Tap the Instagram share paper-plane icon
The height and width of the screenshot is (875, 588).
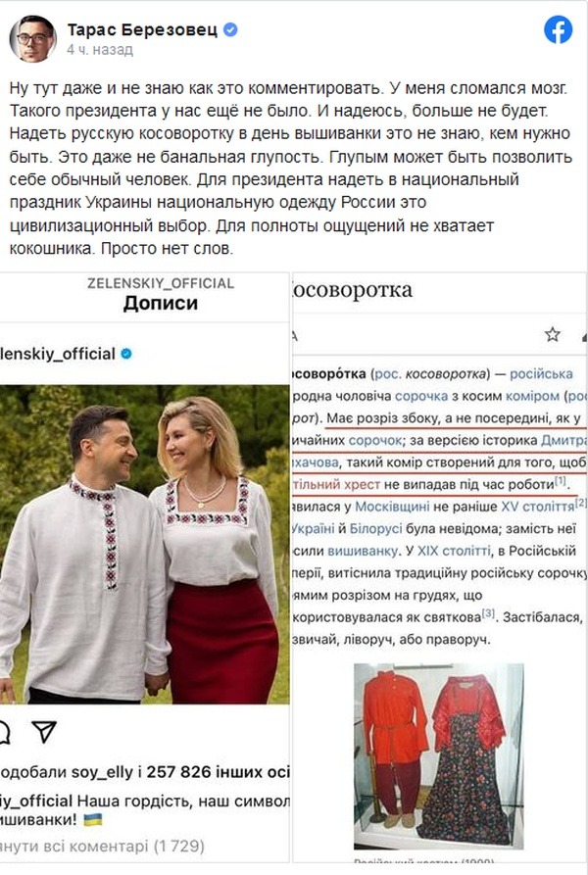point(44,731)
